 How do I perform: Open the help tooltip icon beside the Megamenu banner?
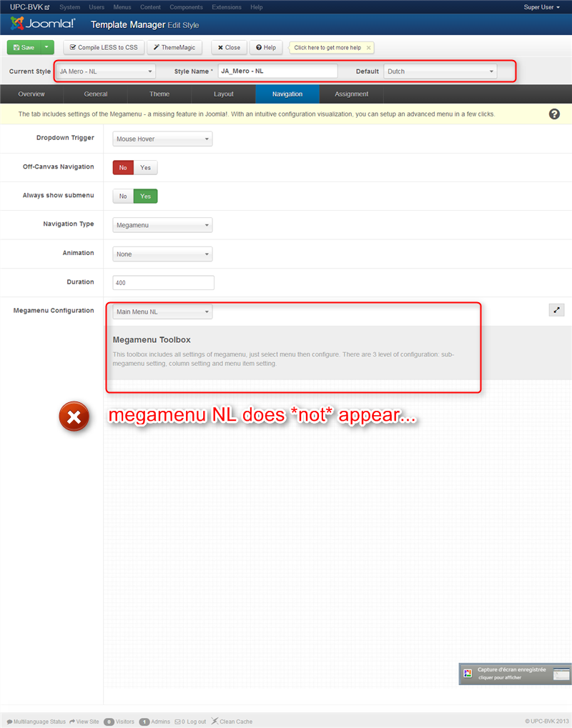[554, 113]
